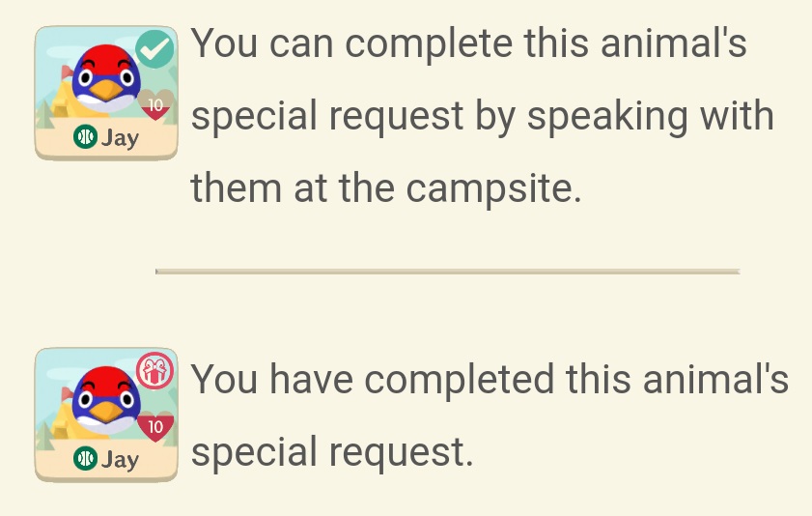The width and height of the screenshot is (812, 516).
Task: Click the text 'them at the campsite.'
Action: (386, 189)
